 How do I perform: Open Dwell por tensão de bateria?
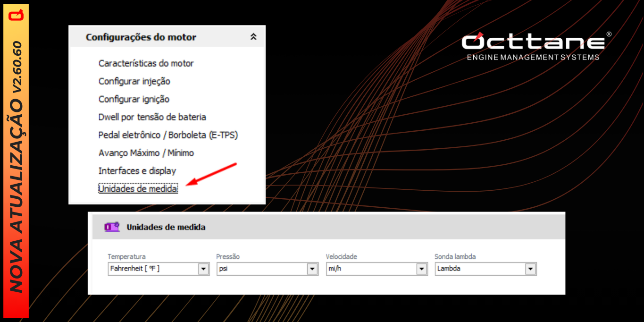coord(152,117)
